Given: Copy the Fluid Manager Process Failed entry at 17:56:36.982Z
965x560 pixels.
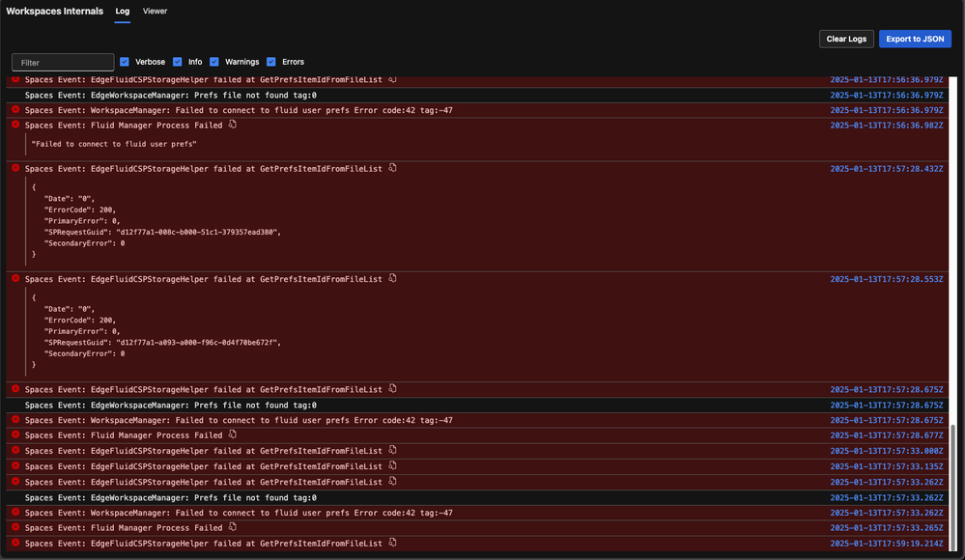Looking at the screenshot, I should 233,125.
